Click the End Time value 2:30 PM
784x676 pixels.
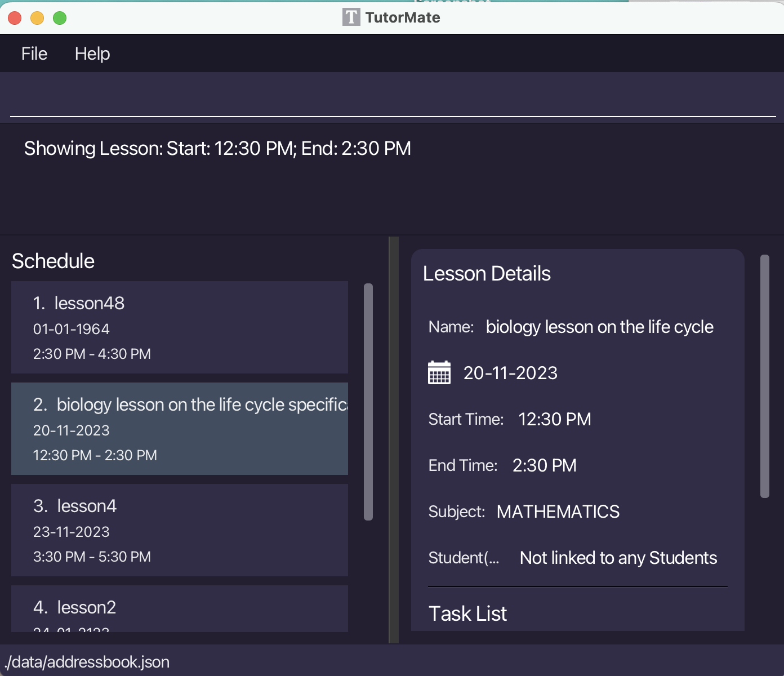[x=545, y=465]
